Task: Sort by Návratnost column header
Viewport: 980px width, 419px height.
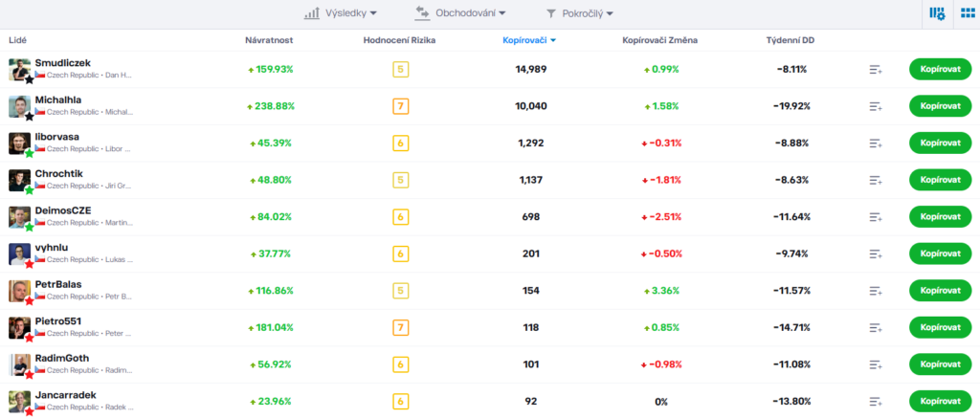Action: 269,40
